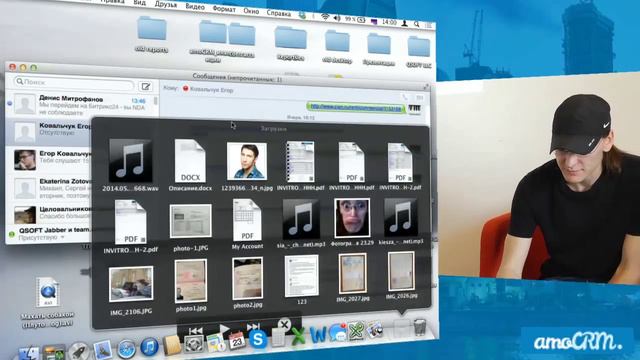Viewport: 640px width, 360px height.
Task: Select Ковальчук Егор Отсутствую conversation
Action: tap(48, 132)
